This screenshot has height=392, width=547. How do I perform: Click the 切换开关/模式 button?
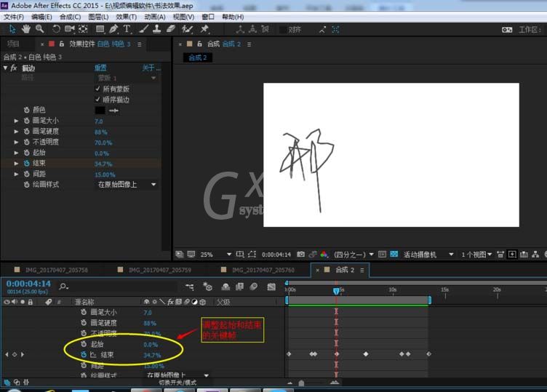177,383
